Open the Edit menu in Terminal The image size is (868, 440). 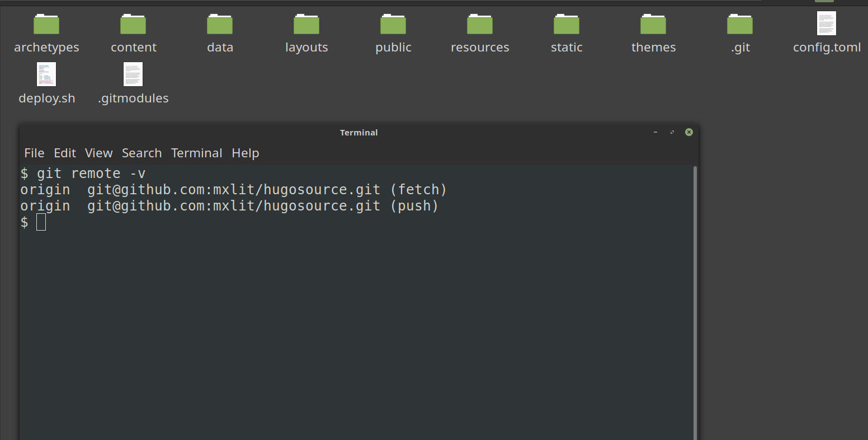(x=65, y=153)
